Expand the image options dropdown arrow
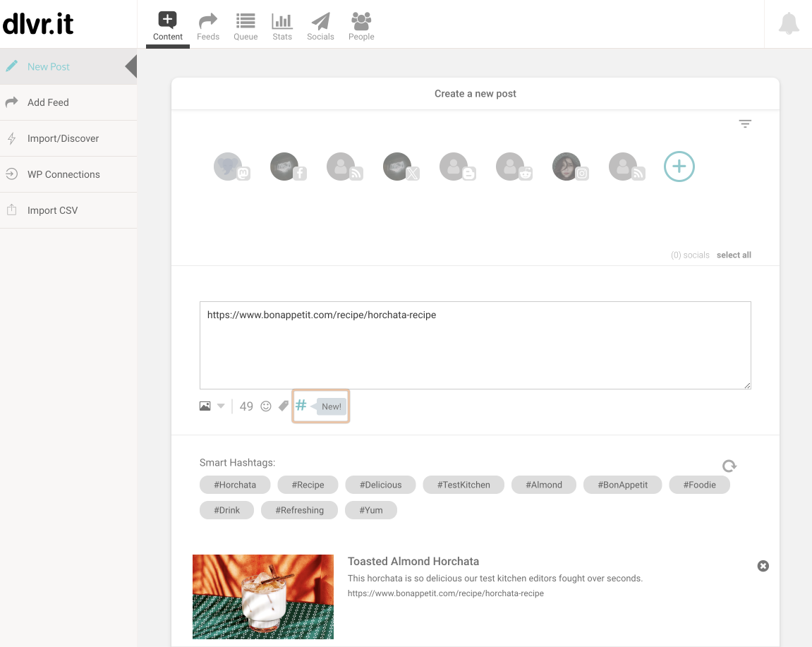The image size is (812, 647). (221, 406)
